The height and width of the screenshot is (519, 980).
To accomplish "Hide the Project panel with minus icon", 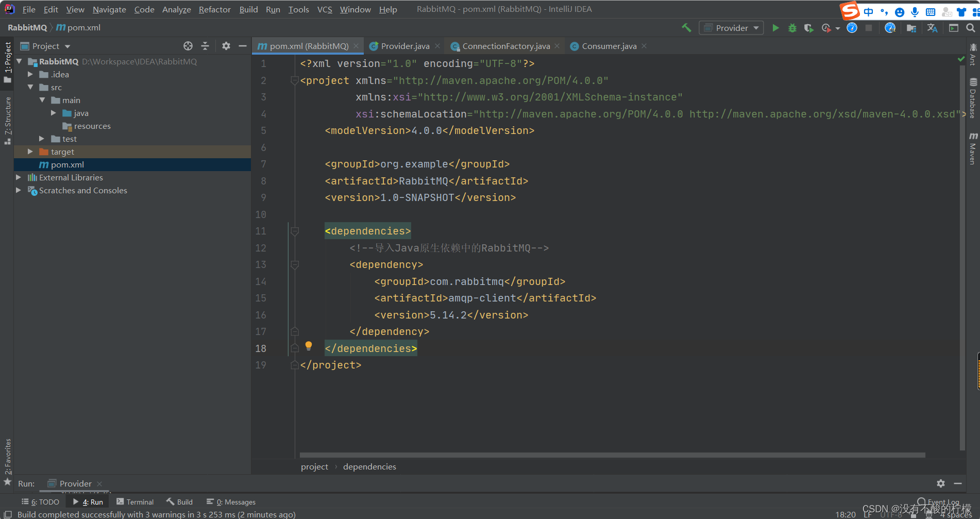I will (243, 46).
